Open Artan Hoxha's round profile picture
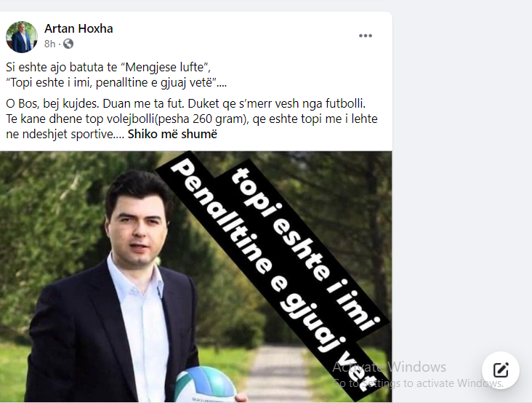Image resolution: width=532 pixels, height=403 pixels. tap(22, 37)
